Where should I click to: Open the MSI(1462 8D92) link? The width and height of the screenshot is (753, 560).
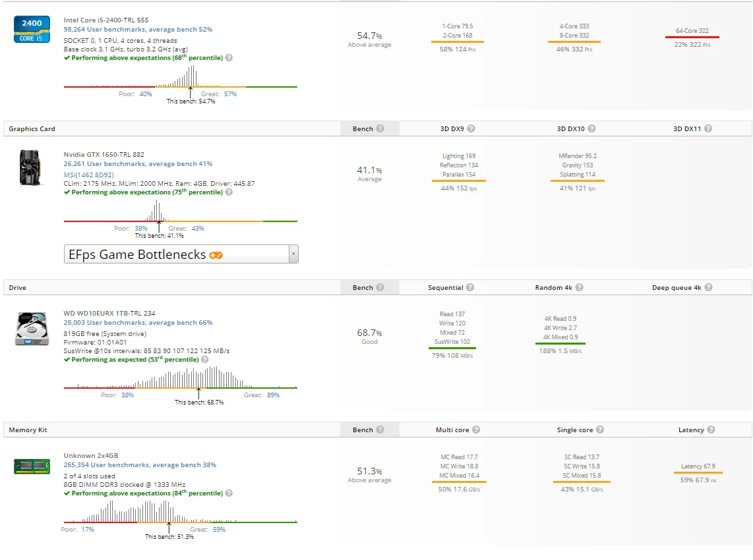point(89,175)
